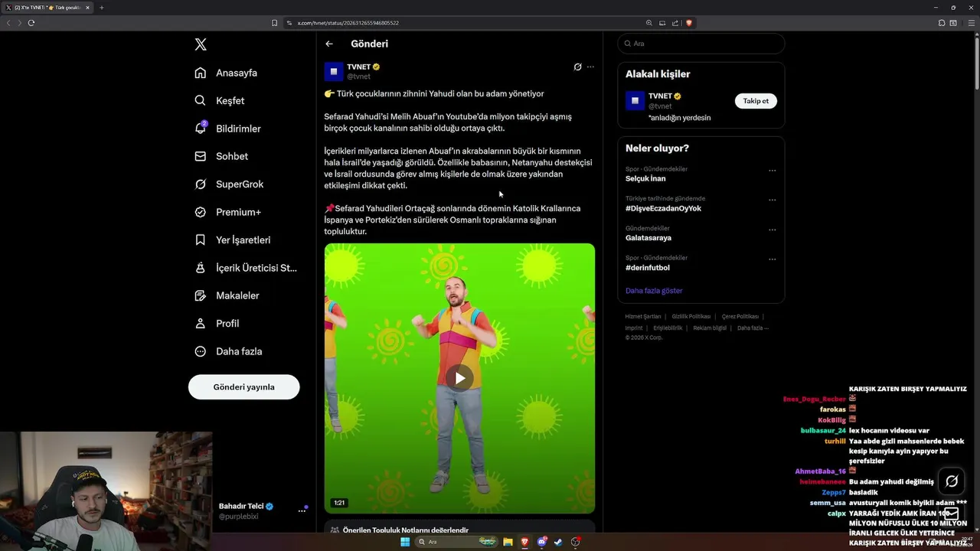Click Daha fazla göster link
This screenshot has height=551, width=980.
pos(654,291)
